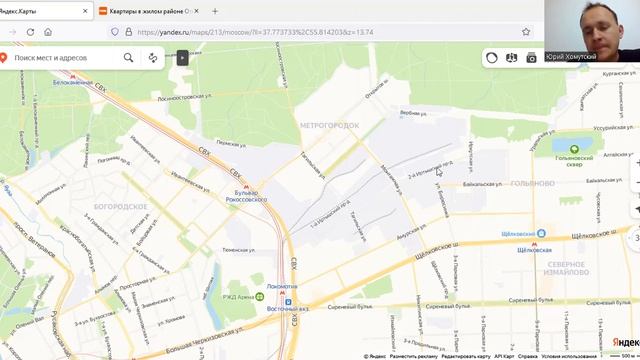Screen dimensions: 640x360
Task: Click the Пермская ул. street label
Action: (231, 144)
